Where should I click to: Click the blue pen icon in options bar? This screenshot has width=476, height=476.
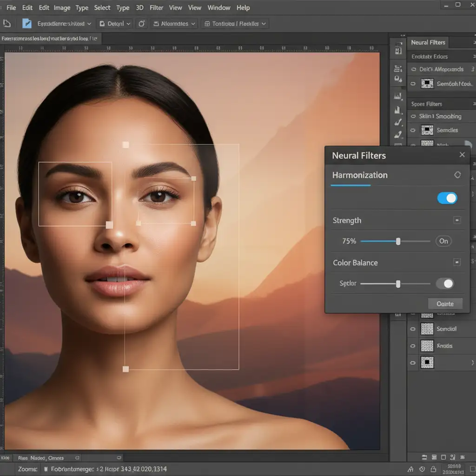[x=27, y=23]
